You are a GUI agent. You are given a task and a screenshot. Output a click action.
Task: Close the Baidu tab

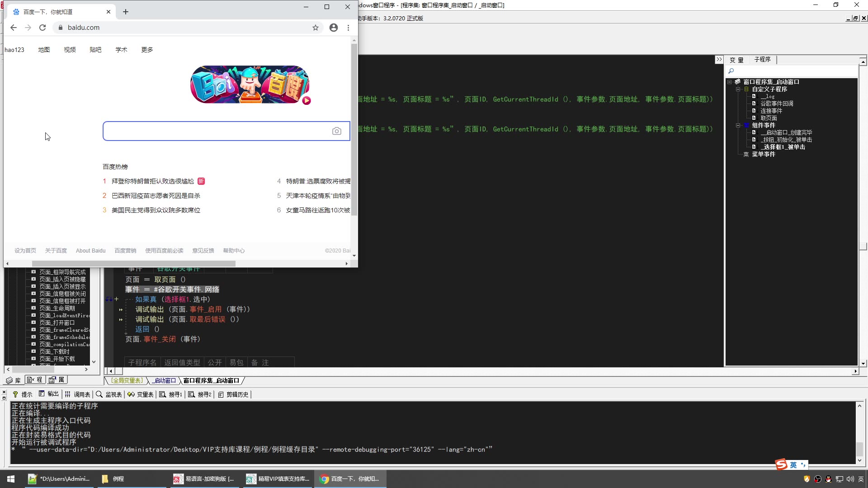click(108, 12)
